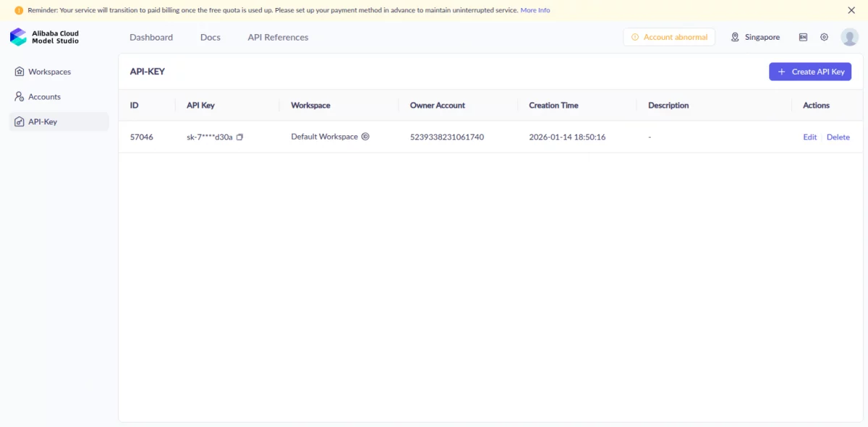Screen dimensions: 868x427
Task: Select API-Key in the sidebar
Action: point(59,122)
